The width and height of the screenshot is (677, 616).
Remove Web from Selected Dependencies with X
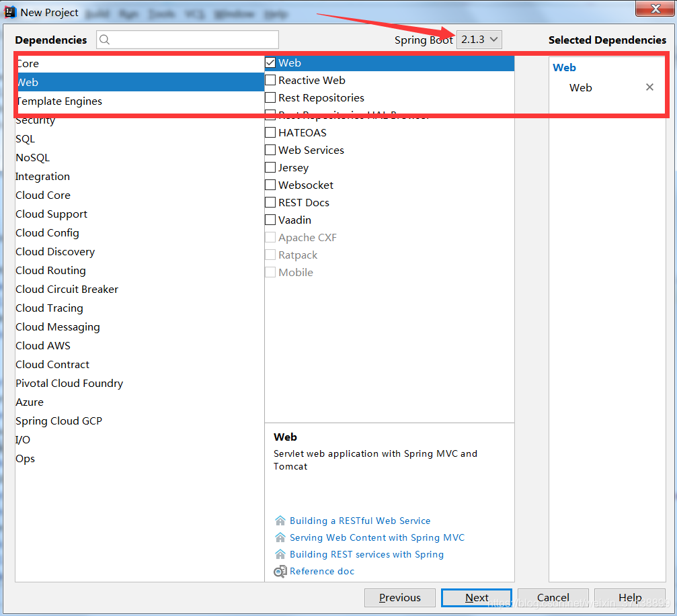coord(649,87)
